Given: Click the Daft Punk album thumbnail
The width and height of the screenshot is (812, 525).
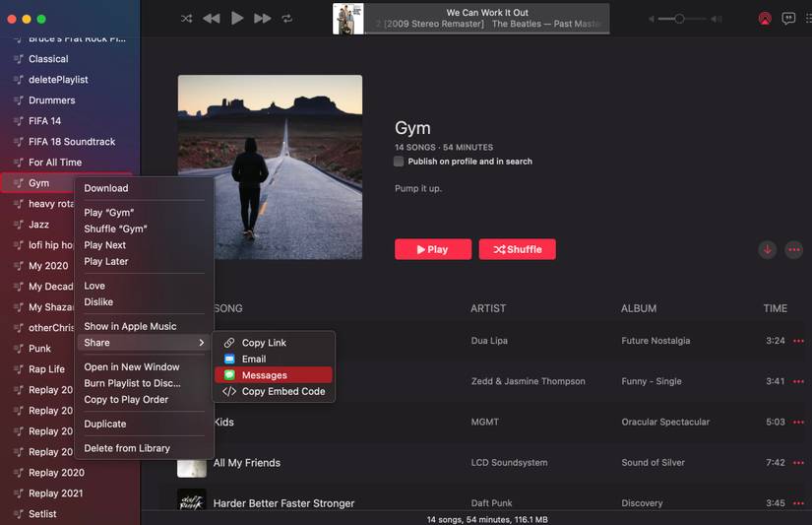Looking at the screenshot, I should click(x=192, y=499).
